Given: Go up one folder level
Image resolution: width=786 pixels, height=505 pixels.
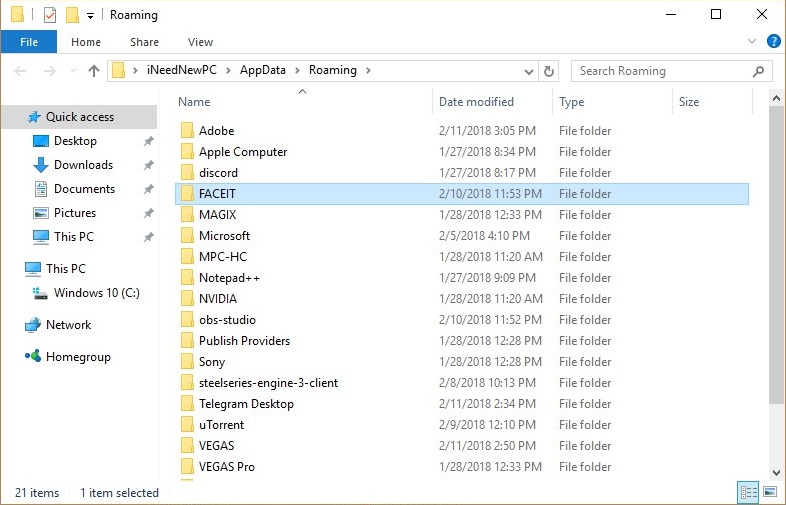Looking at the screenshot, I should [94, 71].
